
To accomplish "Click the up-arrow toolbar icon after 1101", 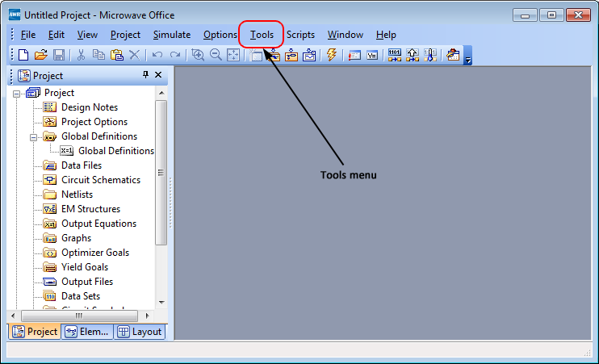I will pyautogui.click(x=413, y=55).
